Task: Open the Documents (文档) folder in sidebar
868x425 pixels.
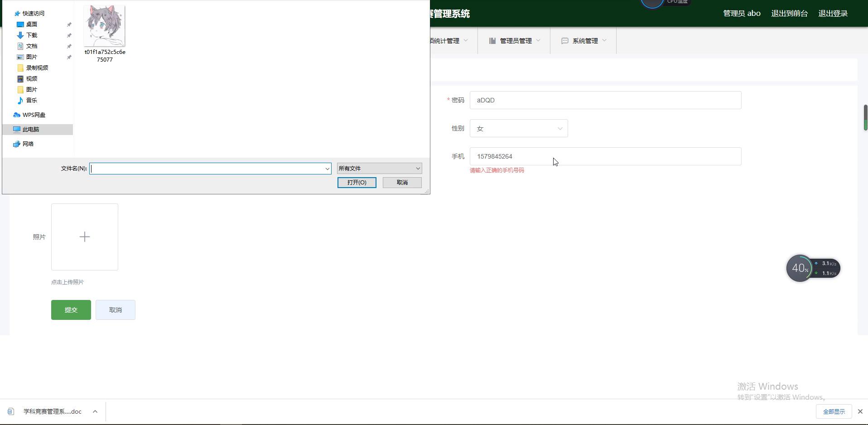Action: point(31,46)
